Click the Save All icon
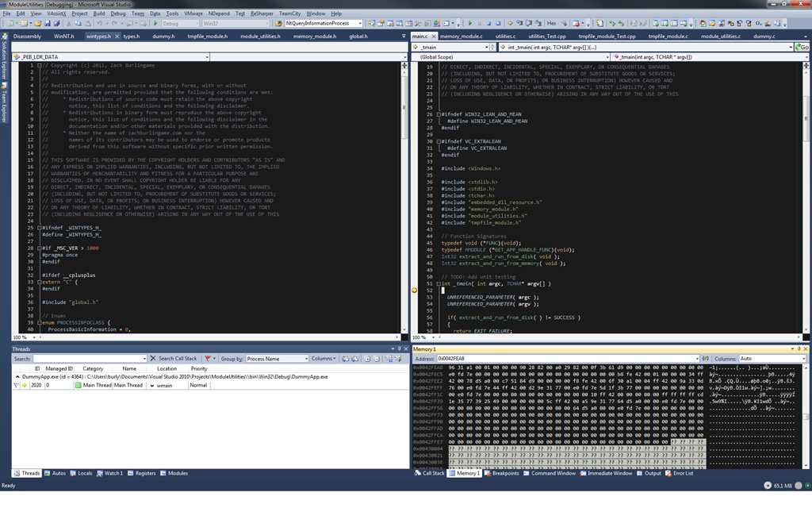Viewport: 812px width, 508px height. [56, 23]
